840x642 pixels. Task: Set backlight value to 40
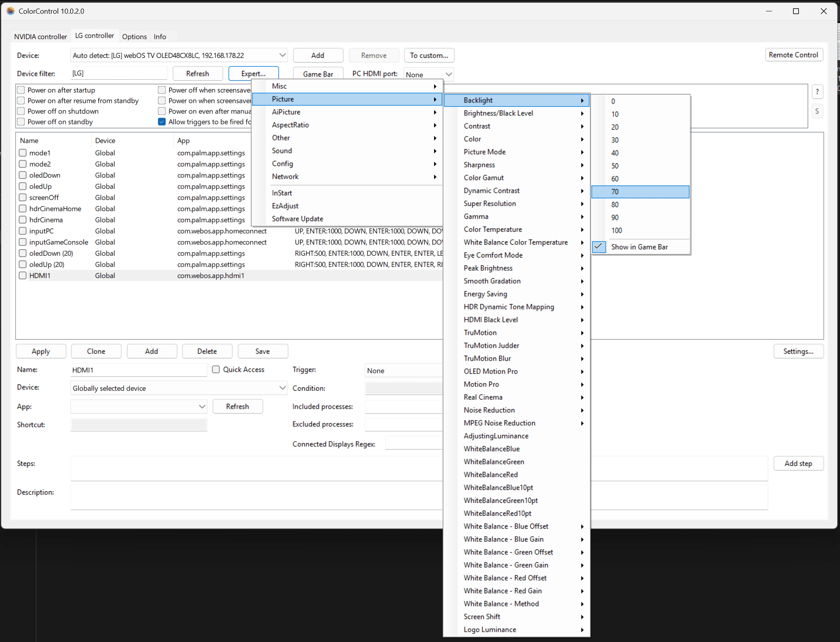pyautogui.click(x=640, y=153)
